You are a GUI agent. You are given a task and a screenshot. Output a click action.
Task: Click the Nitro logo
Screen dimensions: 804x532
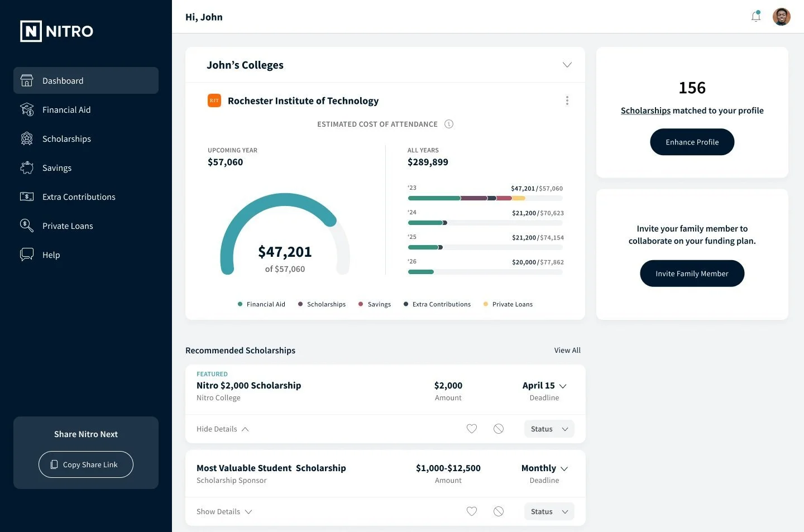[x=56, y=31]
